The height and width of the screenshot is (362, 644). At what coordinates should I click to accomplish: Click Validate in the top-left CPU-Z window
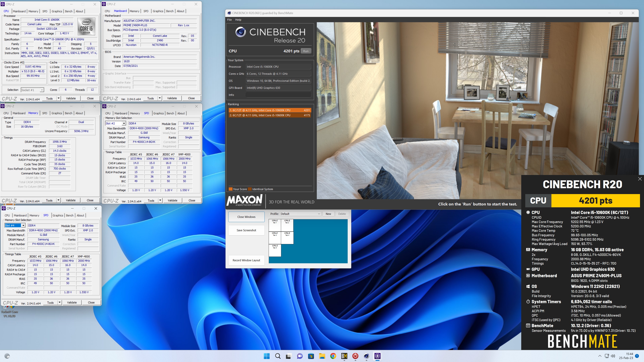[71, 98]
